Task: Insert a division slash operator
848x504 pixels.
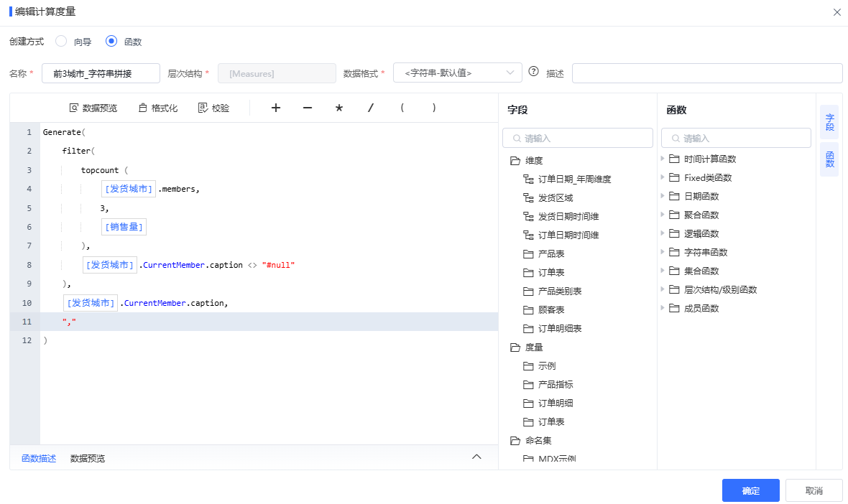Action: 370,108
